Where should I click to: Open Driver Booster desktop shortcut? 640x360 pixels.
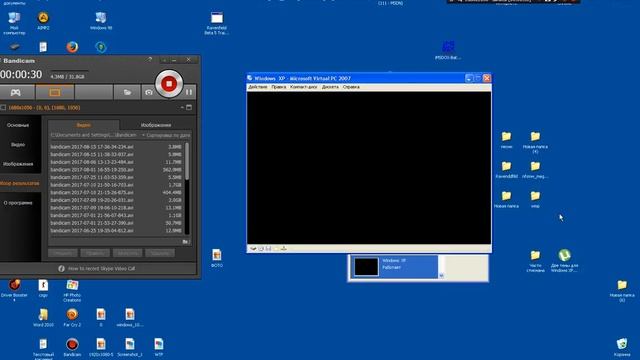(14, 290)
